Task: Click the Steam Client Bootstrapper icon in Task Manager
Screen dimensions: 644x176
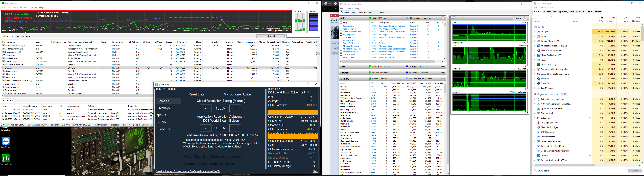Action: (x=538, y=74)
